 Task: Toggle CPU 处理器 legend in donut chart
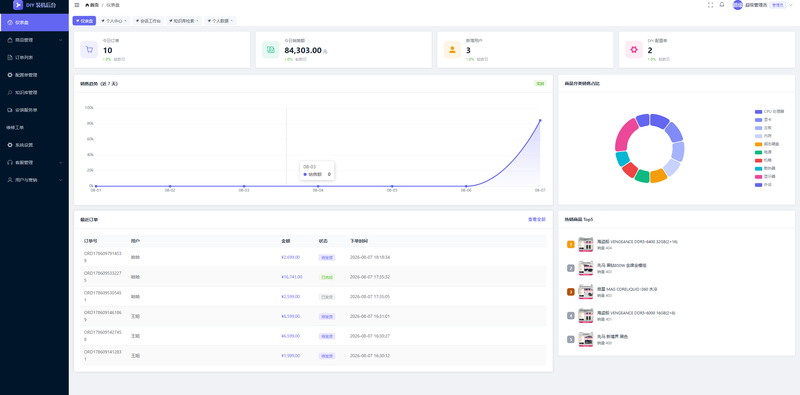tap(769, 111)
